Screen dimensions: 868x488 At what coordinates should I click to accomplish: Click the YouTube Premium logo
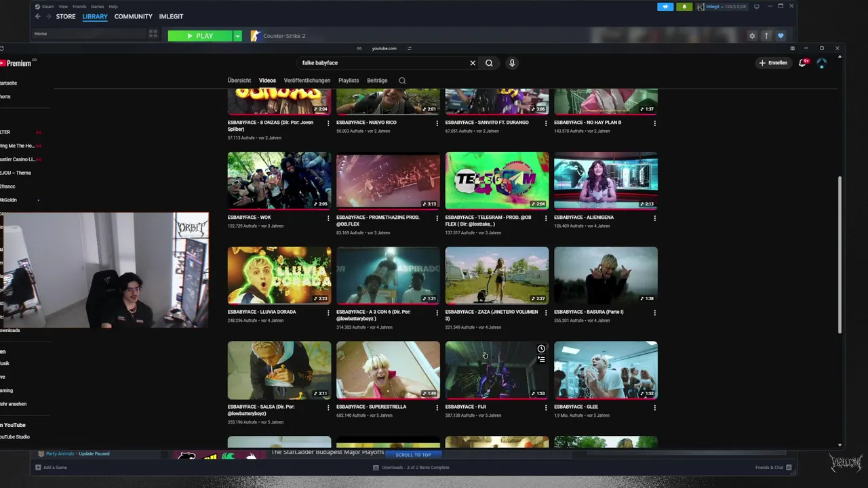pos(16,63)
